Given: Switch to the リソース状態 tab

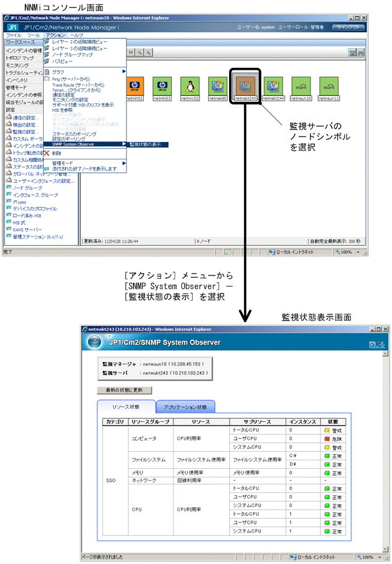Looking at the screenshot, I should tap(126, 407).
